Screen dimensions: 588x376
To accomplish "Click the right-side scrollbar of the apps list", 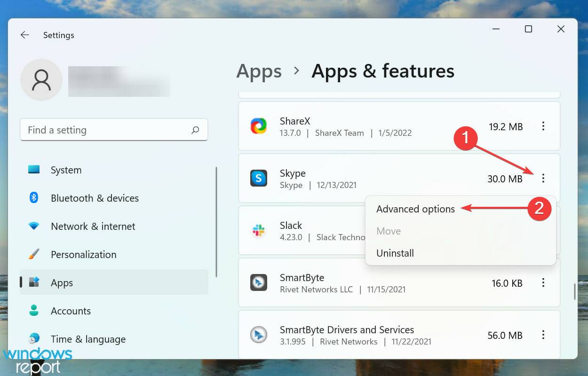I will (x=575, y=291).
